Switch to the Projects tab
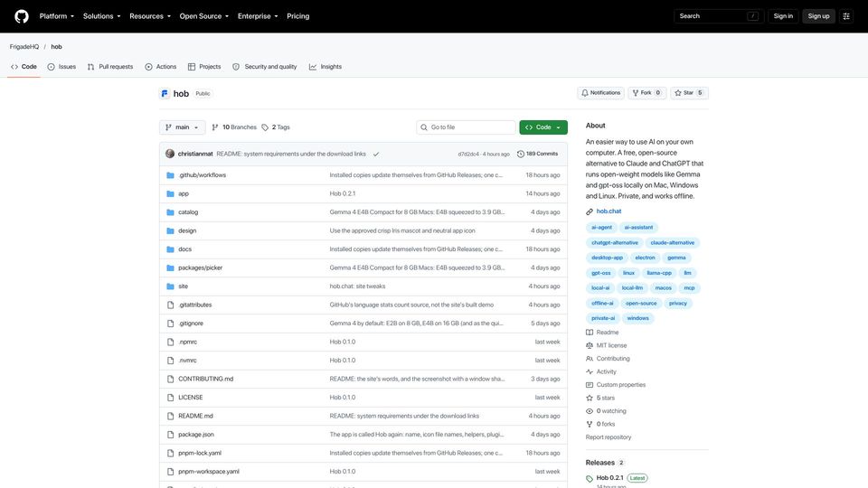The width and height of the screenshot is (868, 488). click(x=204, y=67)
